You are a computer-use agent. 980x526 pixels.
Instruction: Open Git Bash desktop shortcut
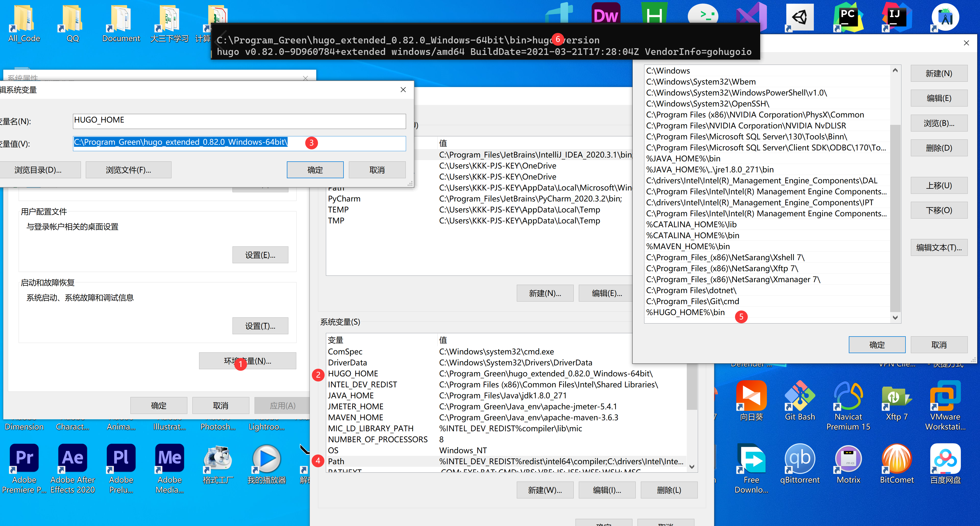pos(800,396)
